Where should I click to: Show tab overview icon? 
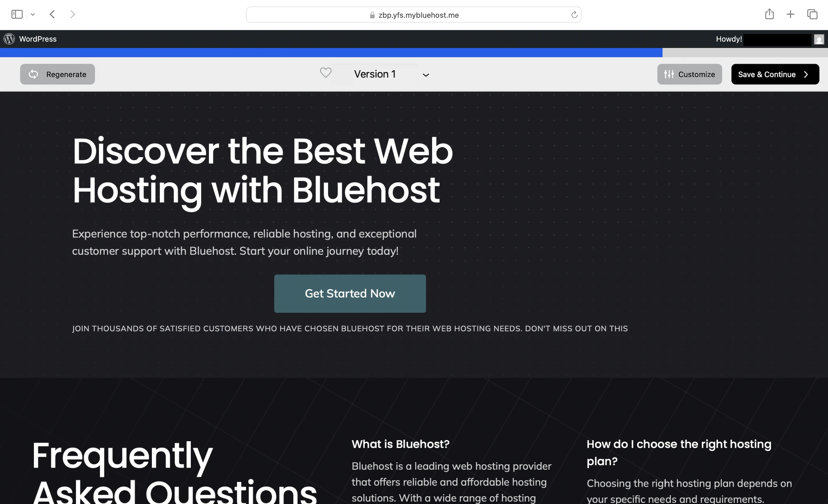pyautogui.click(x=812, y=14)
